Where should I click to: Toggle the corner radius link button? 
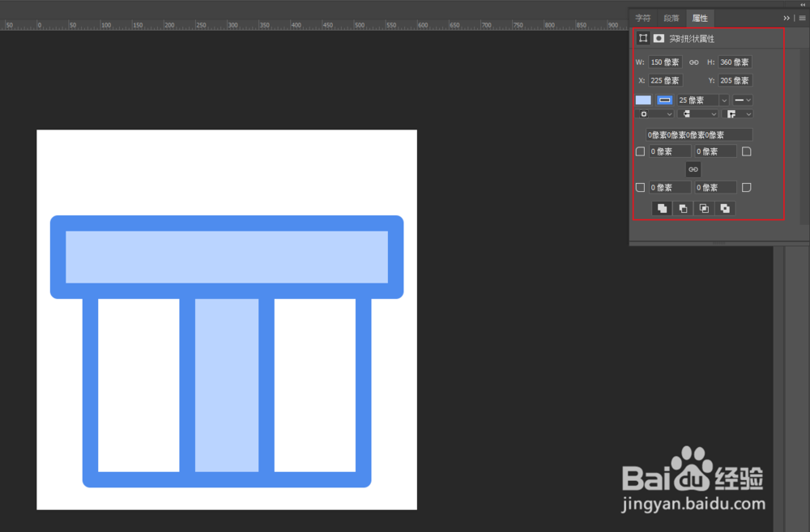coord(693,169)
